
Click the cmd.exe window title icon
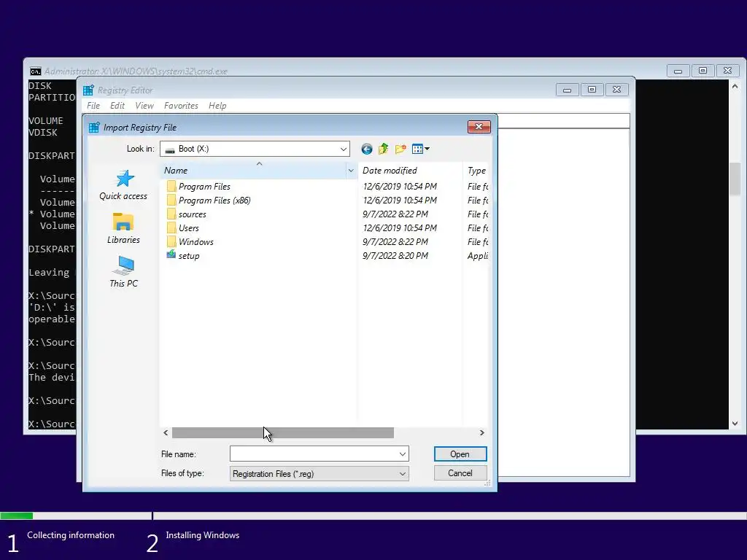point(35,71)
